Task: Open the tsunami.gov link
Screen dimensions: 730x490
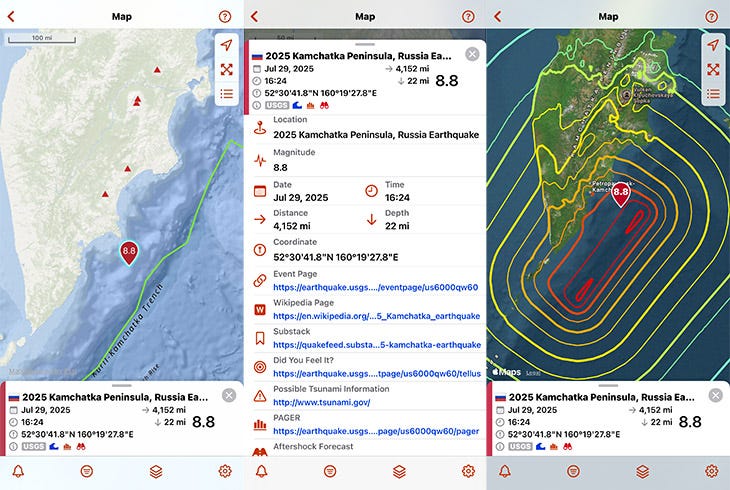Action: click(322, 402)
